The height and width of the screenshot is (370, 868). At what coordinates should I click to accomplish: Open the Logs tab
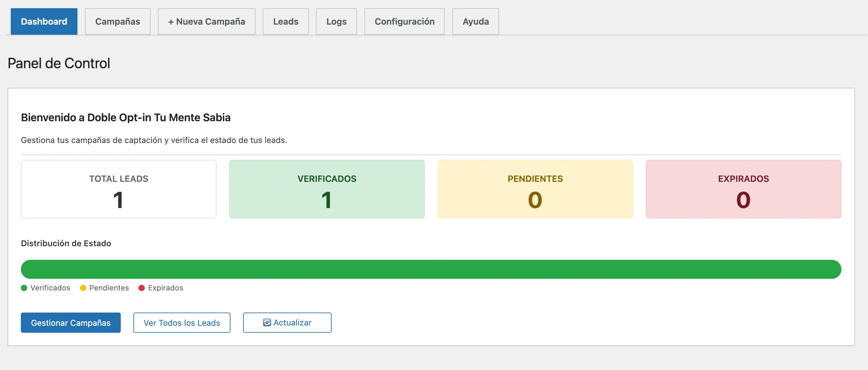(336, 21)
